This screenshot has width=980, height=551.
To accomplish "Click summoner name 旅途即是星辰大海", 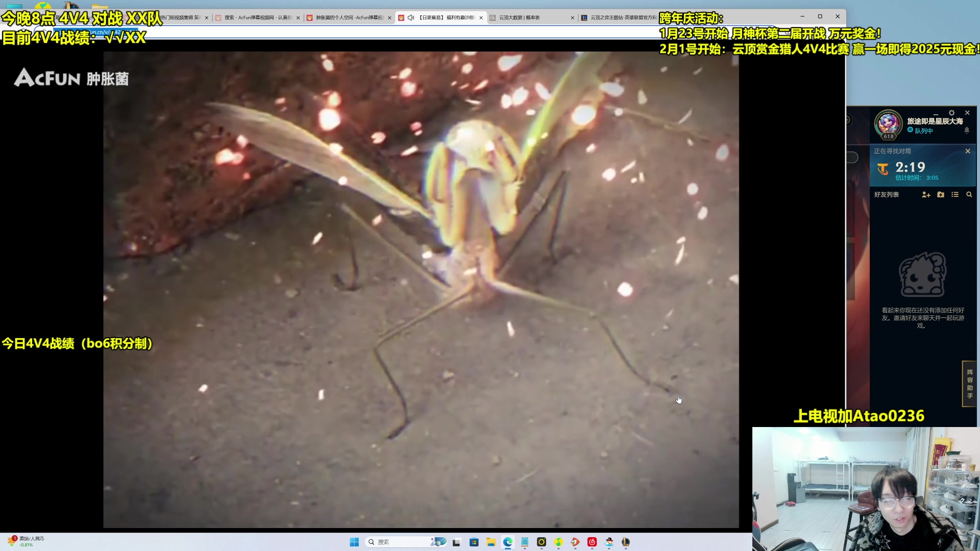I will (x=935, y=121).
